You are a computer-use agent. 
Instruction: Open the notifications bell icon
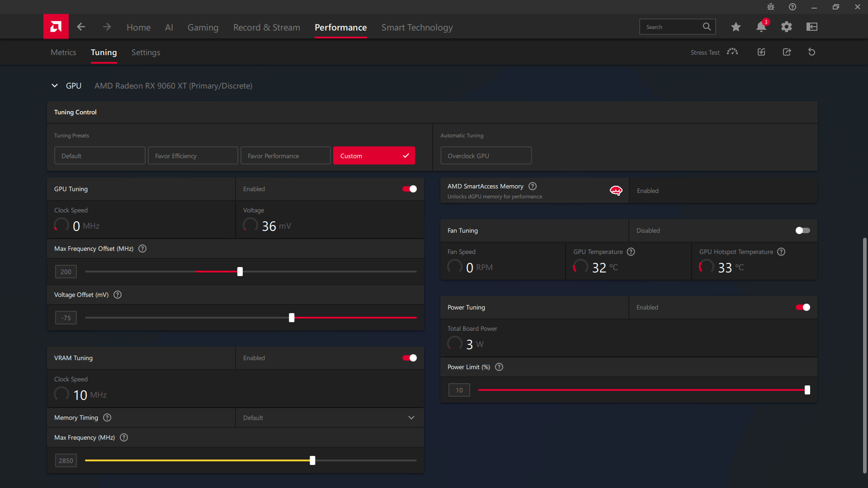(761, 27)
